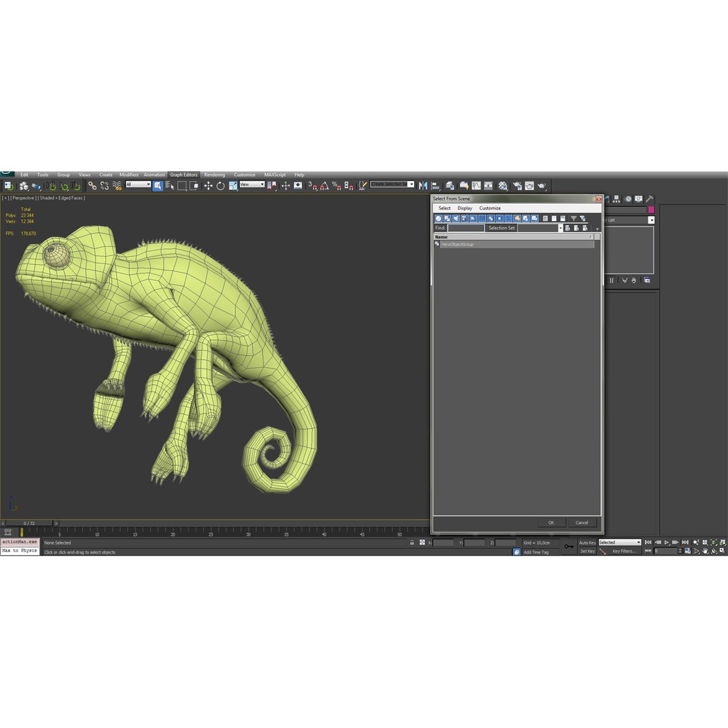Open Display menu in Select From Scene
This screenshot has width=728, height=728.
tap(464, 208)
